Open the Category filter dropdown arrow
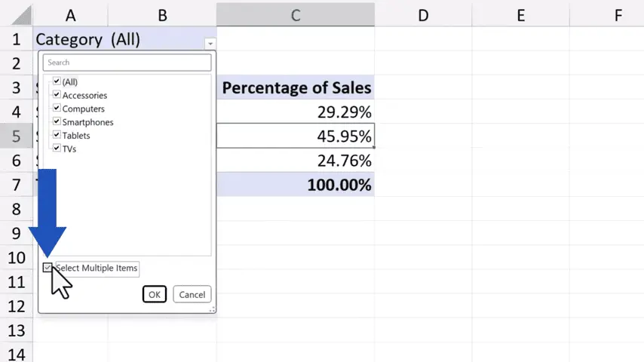This screenshot has height=362, width=644. point(210,44)
